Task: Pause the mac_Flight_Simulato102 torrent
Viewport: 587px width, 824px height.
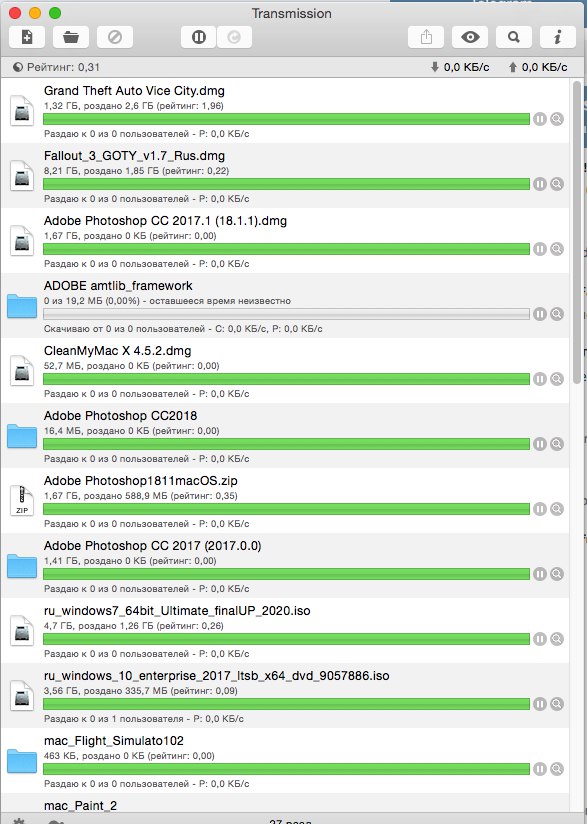Action: coord(540,769)
